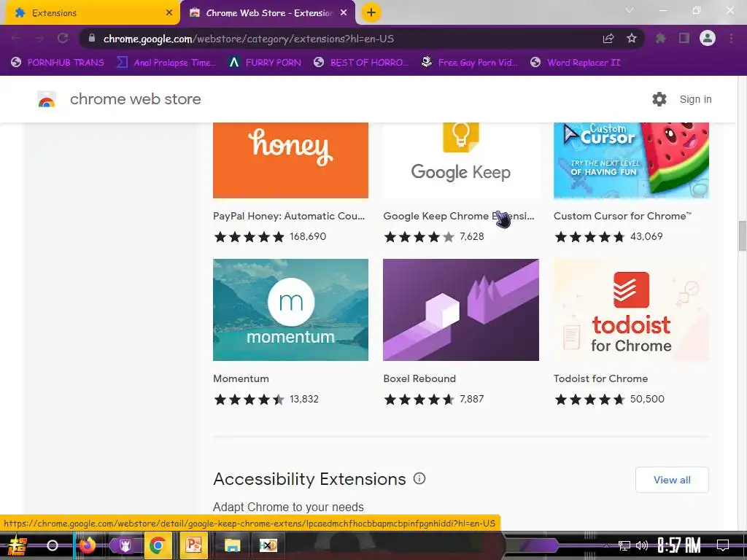Switch to Chrome on the taskbar

[x=158, y=545]
